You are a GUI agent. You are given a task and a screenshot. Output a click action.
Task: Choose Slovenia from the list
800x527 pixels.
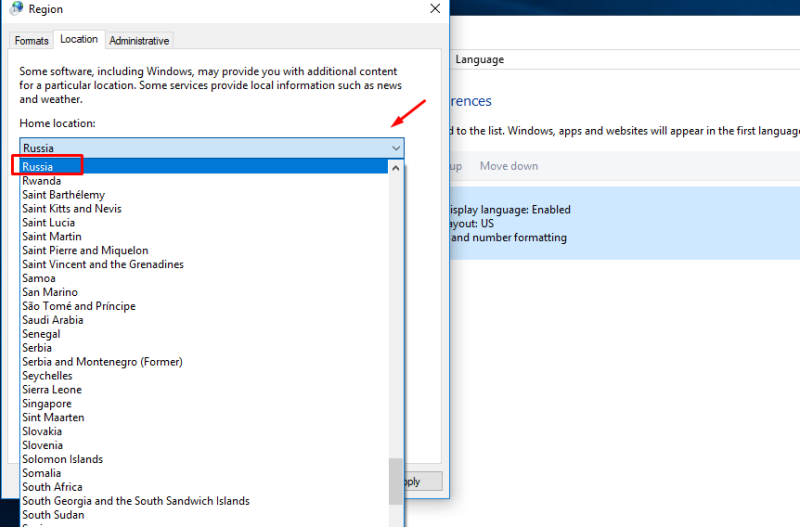[x=42, y=445]
